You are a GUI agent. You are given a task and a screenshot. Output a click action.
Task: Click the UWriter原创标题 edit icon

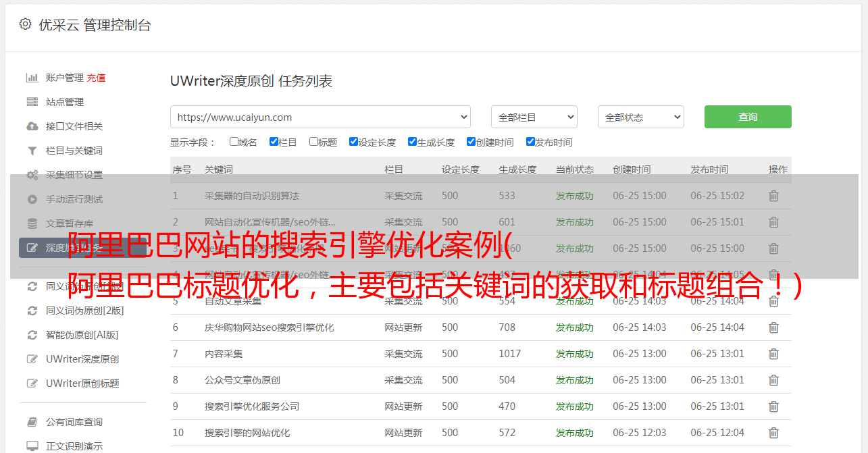point(32,383)
